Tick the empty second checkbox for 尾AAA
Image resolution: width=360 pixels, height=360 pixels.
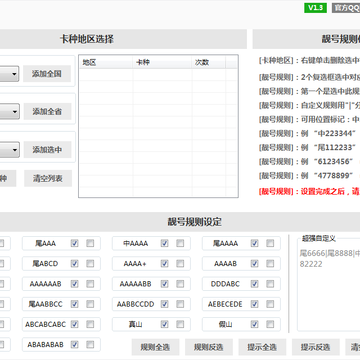pyautogui.click(x=90, y=243)
